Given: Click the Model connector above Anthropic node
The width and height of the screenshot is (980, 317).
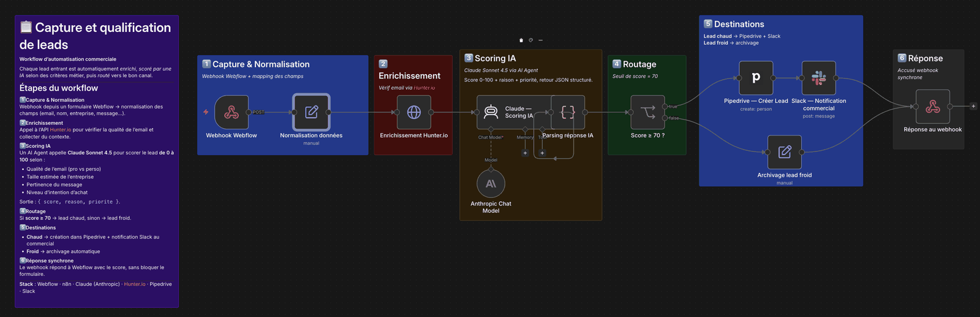Looking at the screenshot, I should tap(491, 169).
